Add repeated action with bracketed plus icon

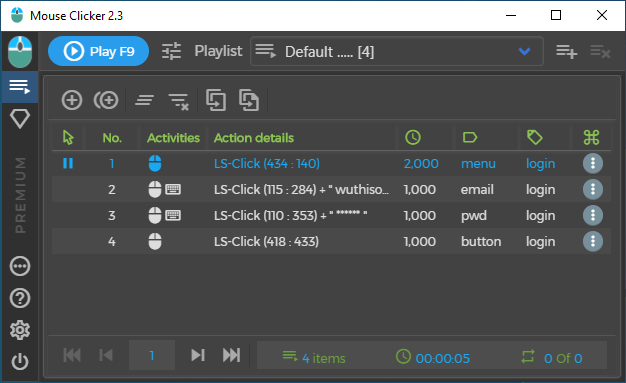pyautogui.click(x=106, y=100)
